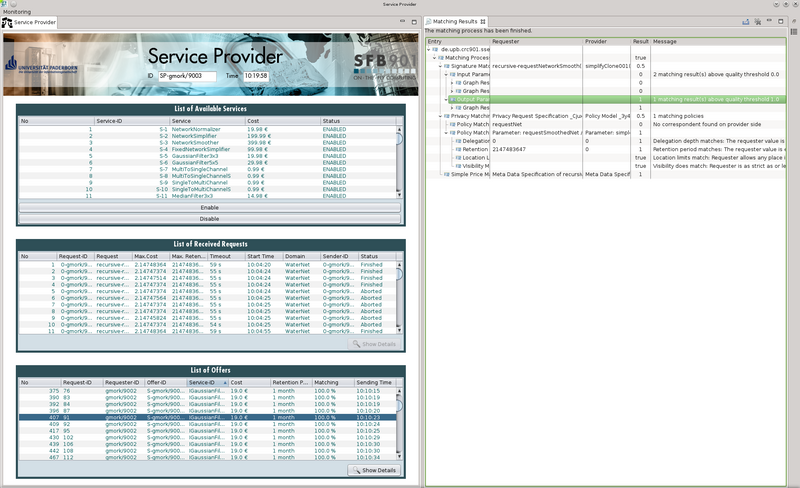This screenshot has width=800, height=488.
Task: Sort offers by the Service-ID column header
Action: tap(208, 382)
